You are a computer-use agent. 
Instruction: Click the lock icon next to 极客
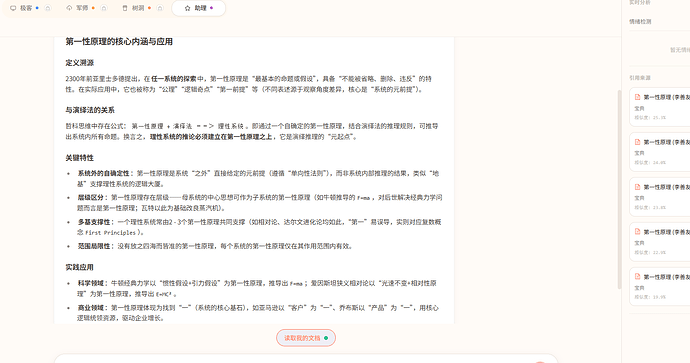tap(48, 8)
